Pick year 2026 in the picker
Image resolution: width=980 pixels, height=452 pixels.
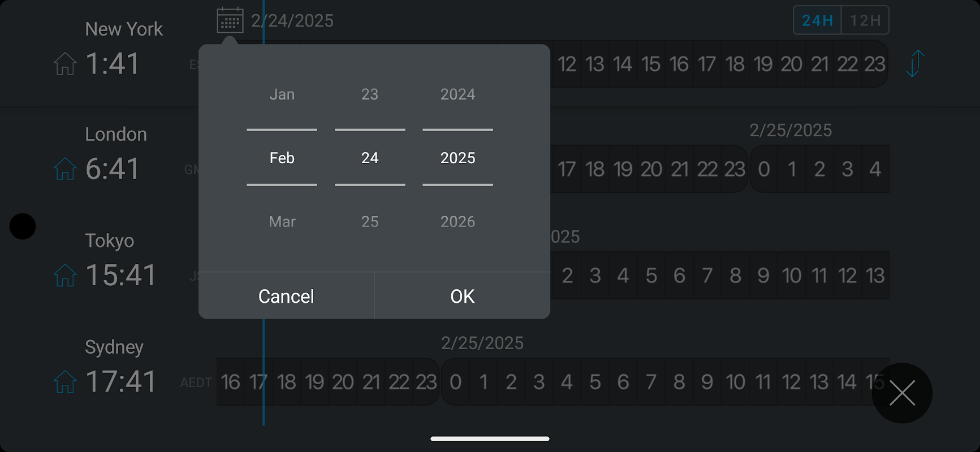click(x=457, y=221)
